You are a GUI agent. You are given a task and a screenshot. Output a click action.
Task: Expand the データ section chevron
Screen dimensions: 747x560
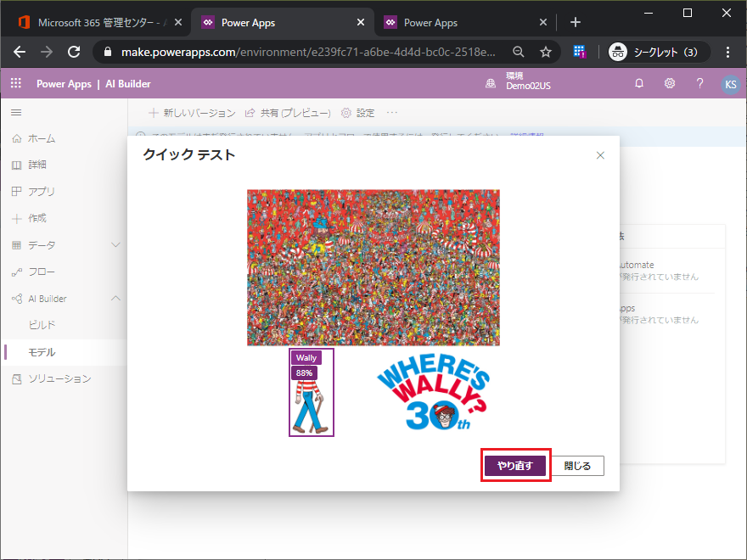(x=115, y=244)
